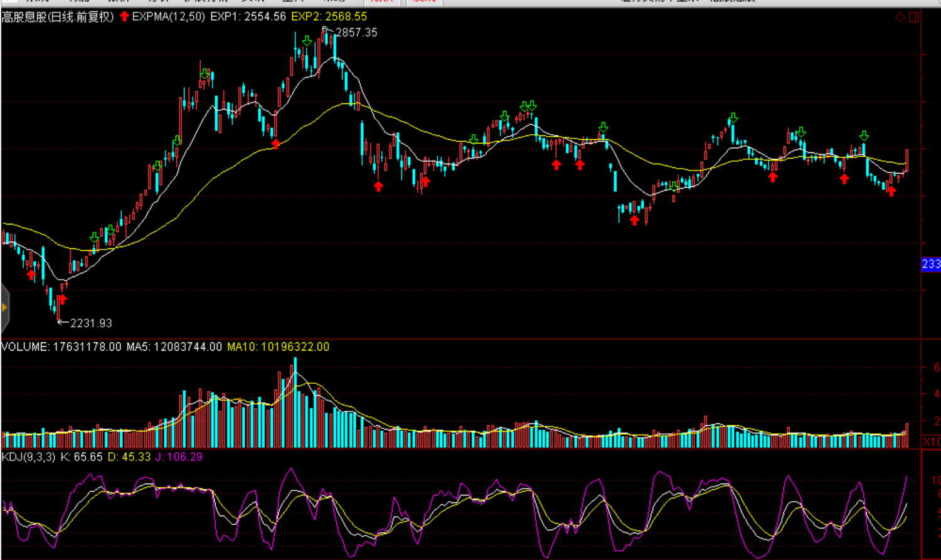Click the yellow EXP2: 2568.55 value
Image resolution: width=941 pixels, height=560 pixels.
(x=329, y=17)
